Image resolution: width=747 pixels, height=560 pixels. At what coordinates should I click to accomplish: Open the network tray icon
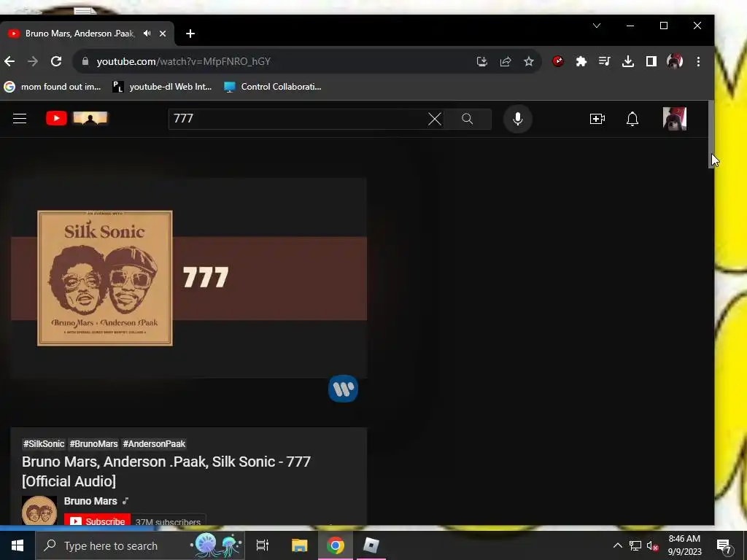tap(635, 545)
